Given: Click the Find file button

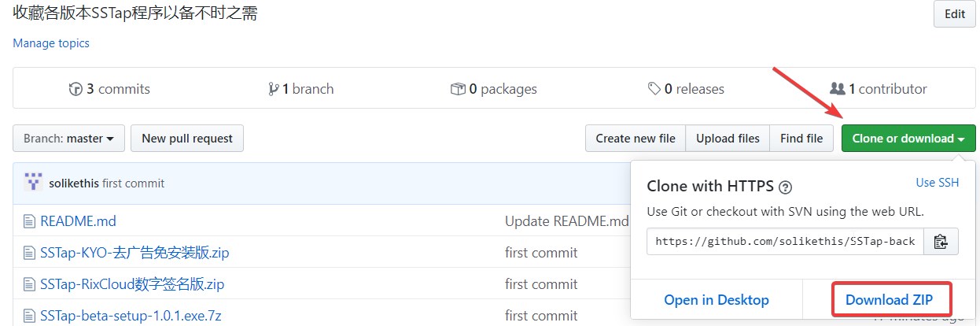Looking at the screenshot, I should click(801, 139).
